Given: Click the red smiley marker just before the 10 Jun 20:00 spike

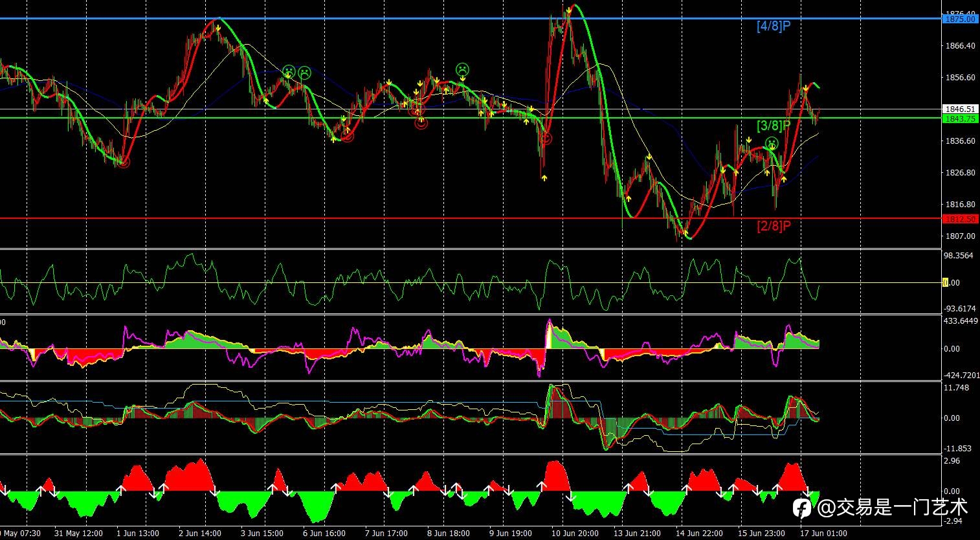Looking at the screenshot, I should (x=546, y=138).
